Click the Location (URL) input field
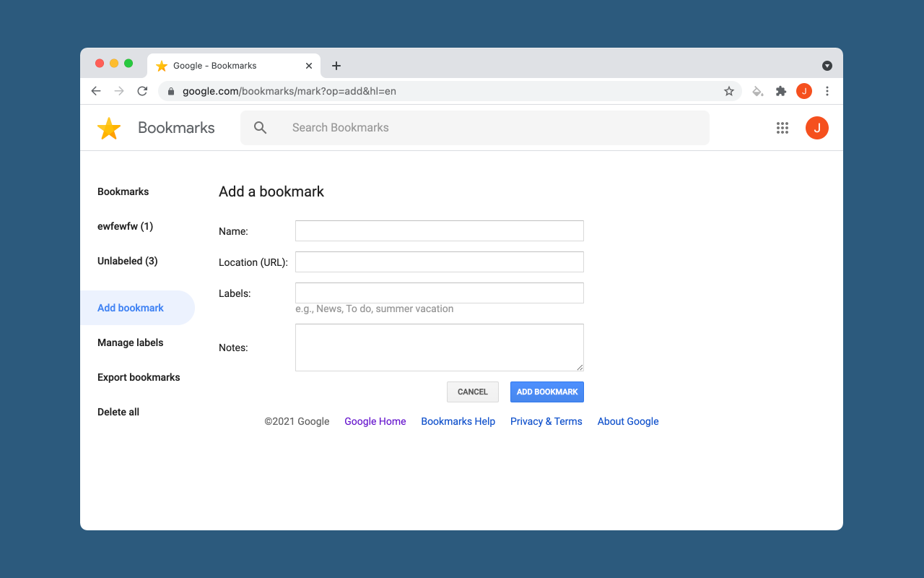 [439, 262]
